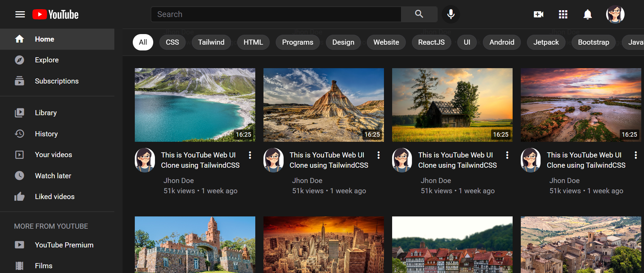Viewport: 644px width, 273px height.
Task: Open the create video camera icon
Action: (539, 14)
